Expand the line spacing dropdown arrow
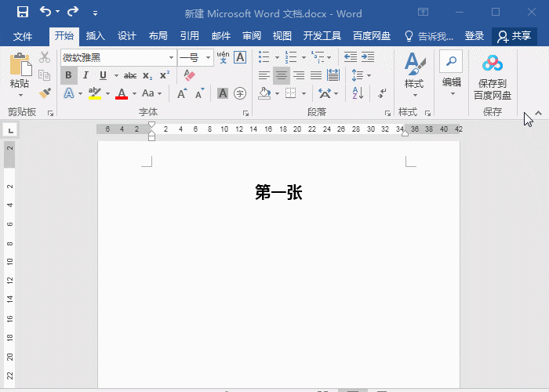 pyautogui.click(x=369, y=75)
